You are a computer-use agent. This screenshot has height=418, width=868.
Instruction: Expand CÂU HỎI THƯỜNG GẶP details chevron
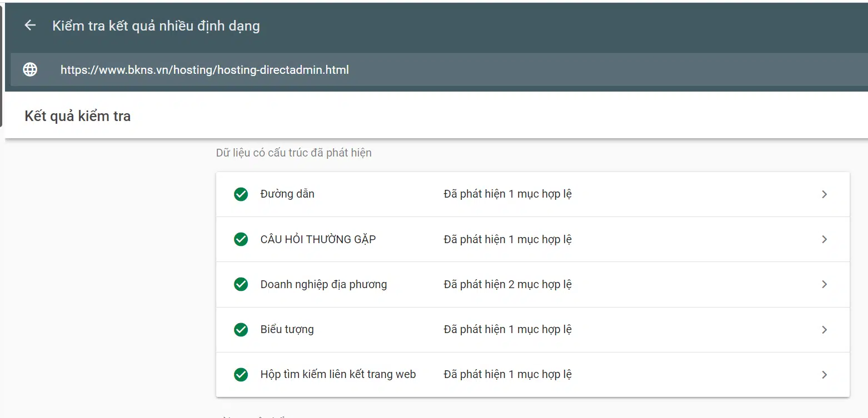click(824, 239)
